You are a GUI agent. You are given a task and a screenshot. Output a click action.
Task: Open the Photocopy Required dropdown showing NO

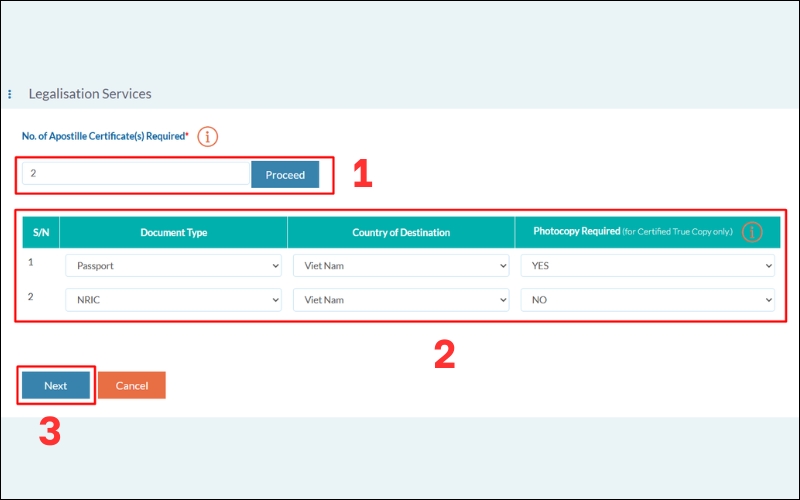(x=647, y=299)
